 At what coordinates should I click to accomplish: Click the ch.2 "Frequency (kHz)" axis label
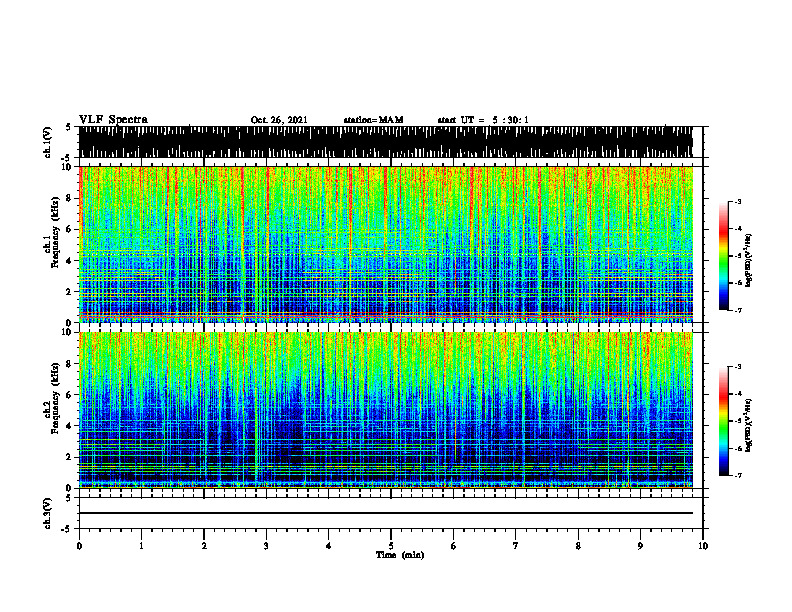tap(55, 398)
